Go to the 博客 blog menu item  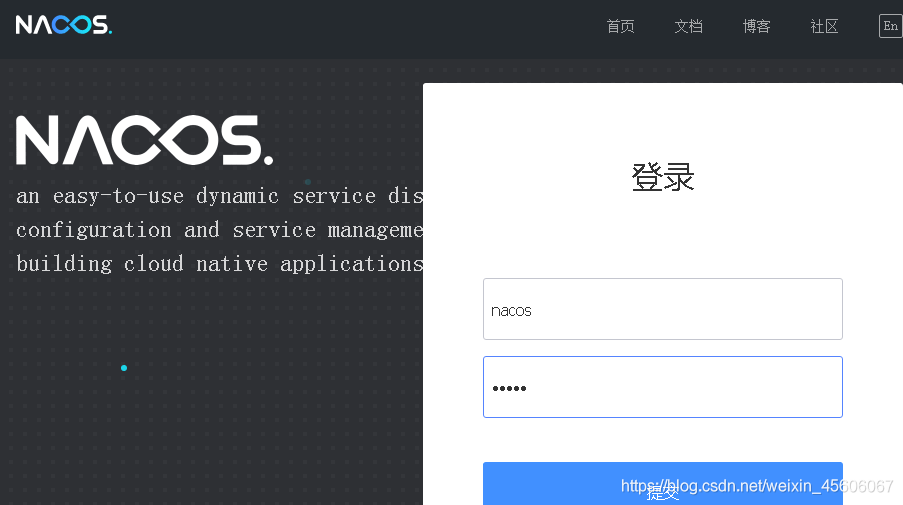(756, 26)
